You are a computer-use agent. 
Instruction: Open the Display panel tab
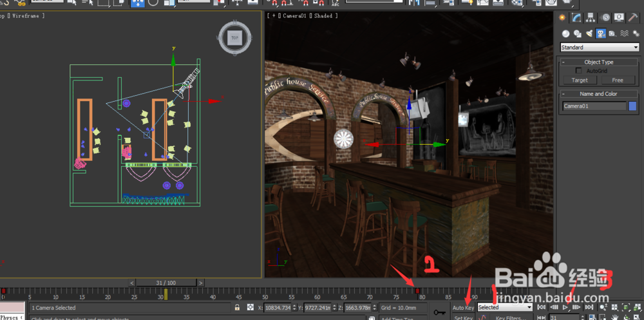coord(618,17)
